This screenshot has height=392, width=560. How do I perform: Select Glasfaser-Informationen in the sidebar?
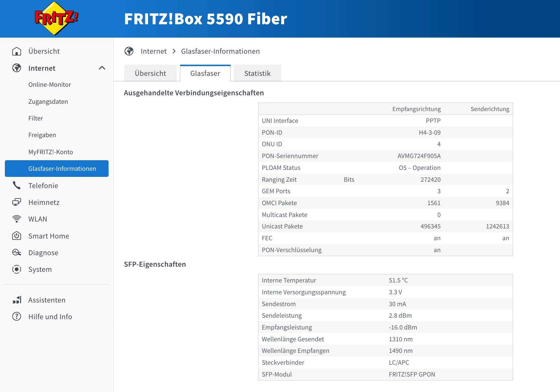[57, 168]
